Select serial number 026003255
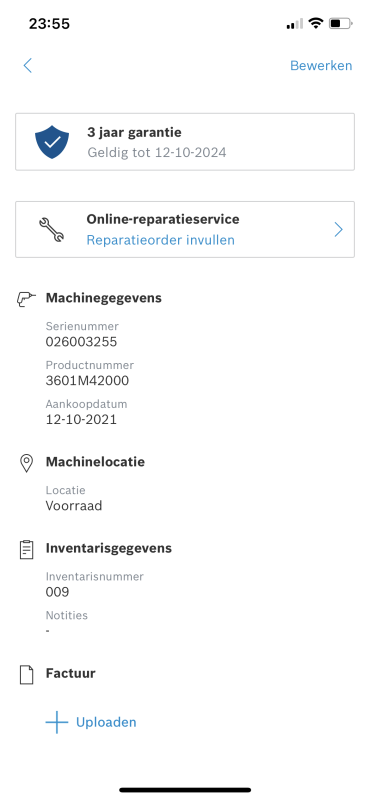 click(81, 342)
